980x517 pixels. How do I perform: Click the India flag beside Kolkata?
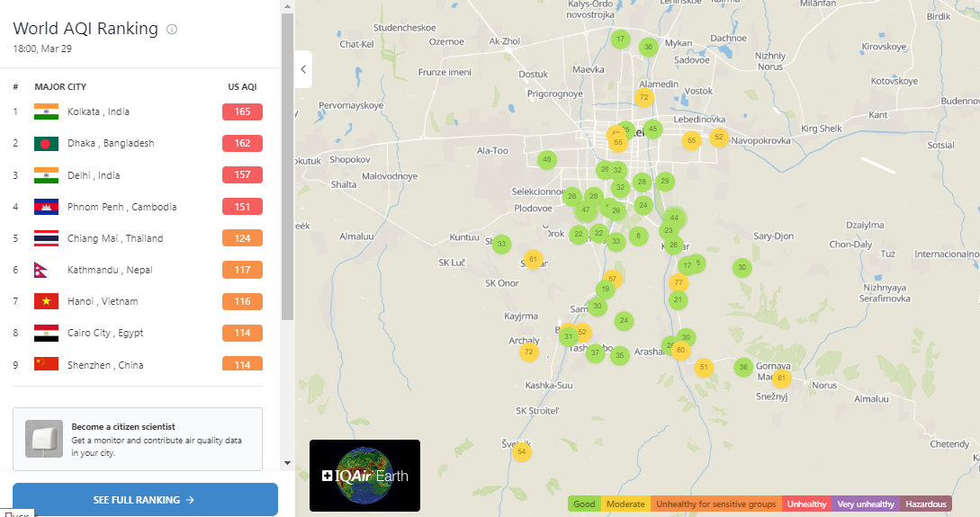46,111
